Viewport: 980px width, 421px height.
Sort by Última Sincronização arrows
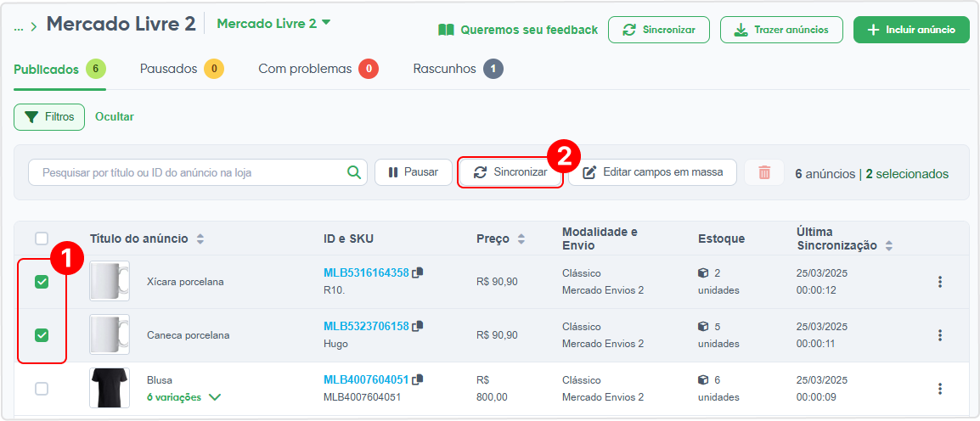coord(888,246)
